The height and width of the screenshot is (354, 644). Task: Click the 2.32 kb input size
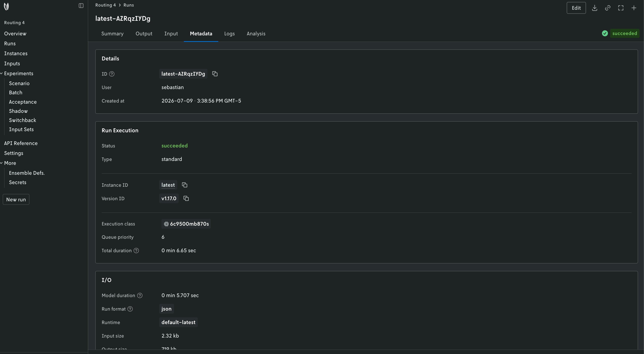170,336
